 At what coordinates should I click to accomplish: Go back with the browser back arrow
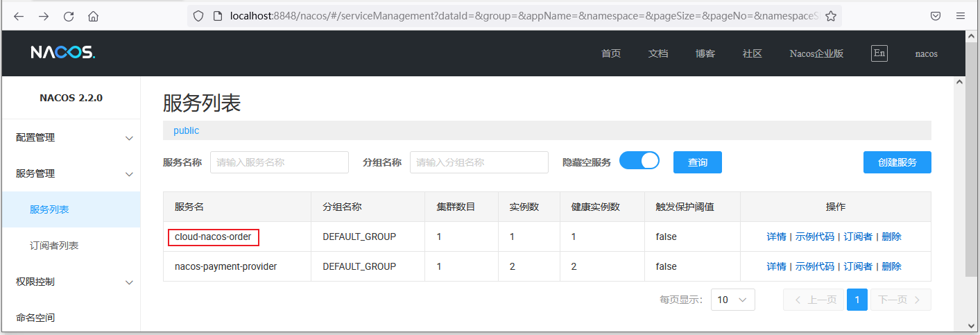(x=19, y=16)
